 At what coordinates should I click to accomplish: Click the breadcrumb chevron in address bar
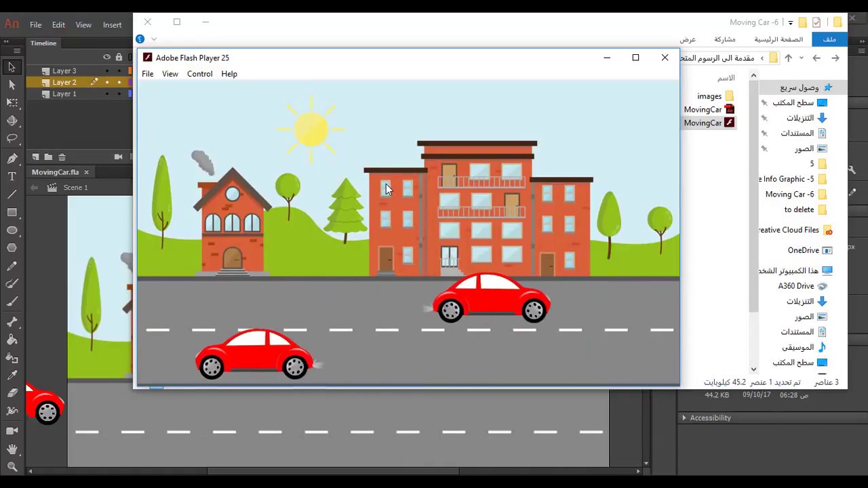click(762, 58)
